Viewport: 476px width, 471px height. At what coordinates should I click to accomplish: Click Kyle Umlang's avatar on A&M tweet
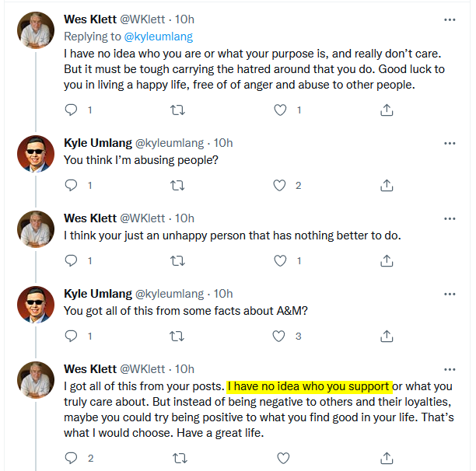(x=35, y=305)
